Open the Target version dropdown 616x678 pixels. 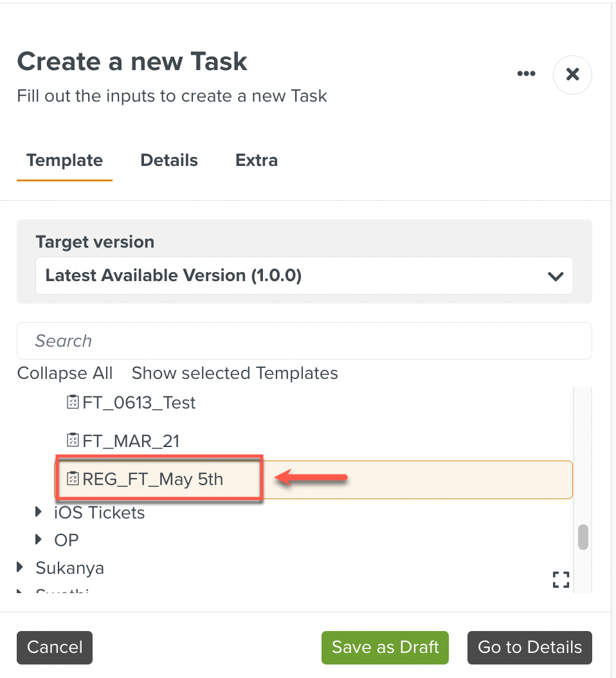click(x=304, y=276)
